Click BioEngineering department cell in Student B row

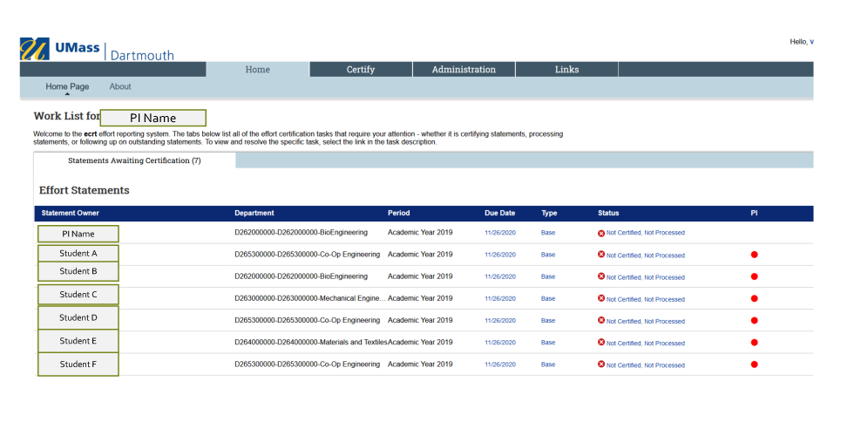(301, 276)
